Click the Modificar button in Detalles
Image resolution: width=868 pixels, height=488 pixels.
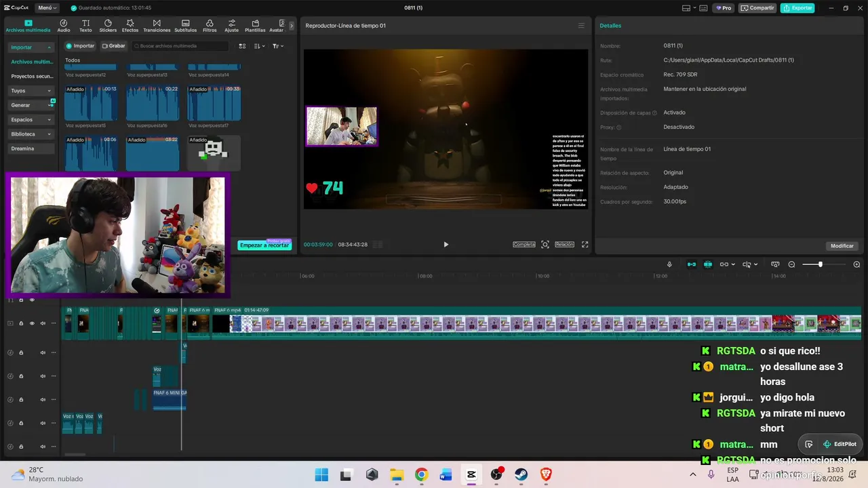842,246
